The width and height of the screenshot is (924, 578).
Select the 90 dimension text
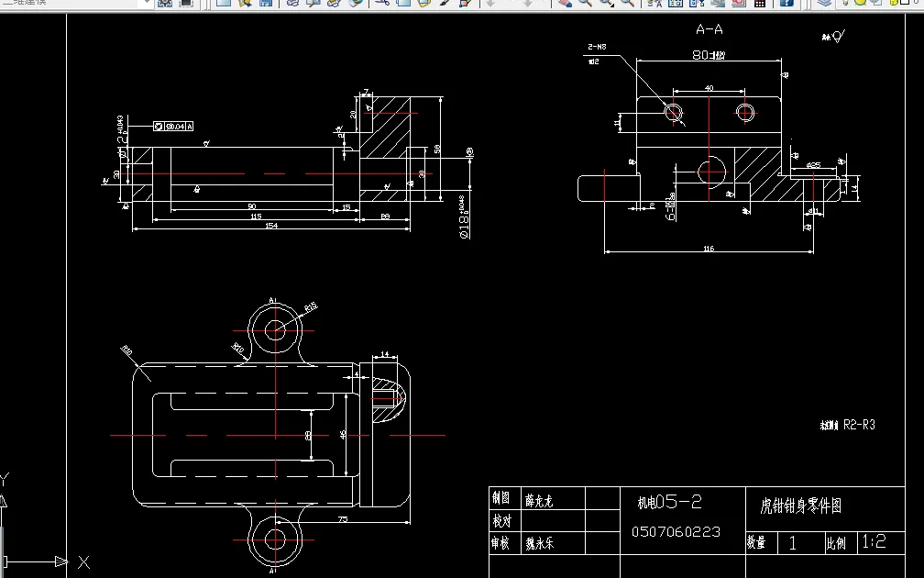click(251, 206)
